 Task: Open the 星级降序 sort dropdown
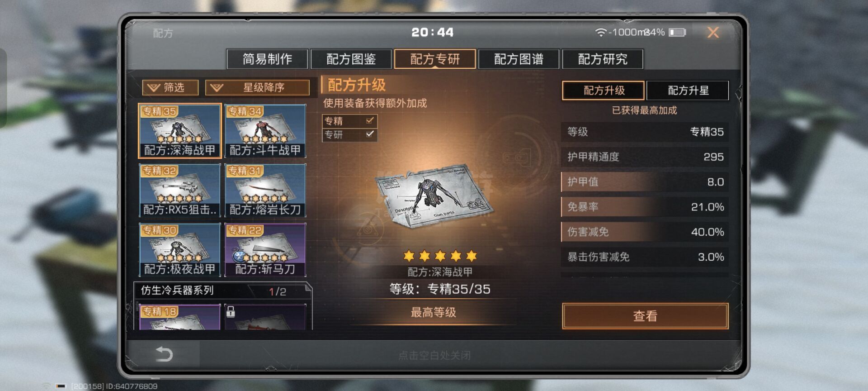coord(257,87)
